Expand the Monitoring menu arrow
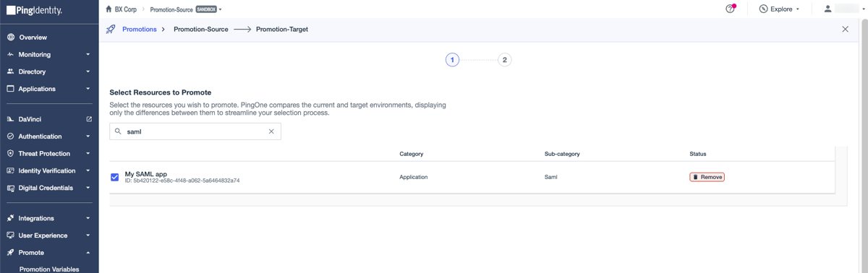 click(x=88, y=55)
